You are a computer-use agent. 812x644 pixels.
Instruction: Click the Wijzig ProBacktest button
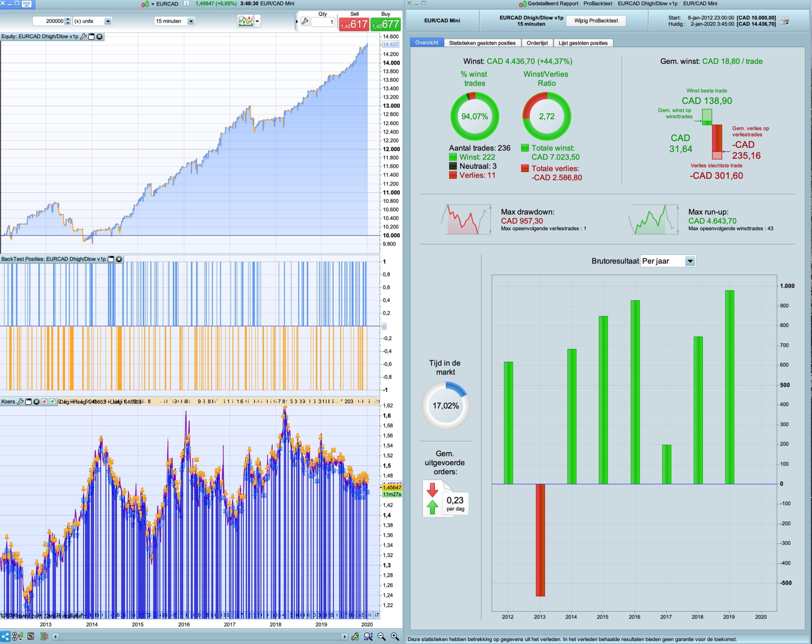(x=596, y=21)
